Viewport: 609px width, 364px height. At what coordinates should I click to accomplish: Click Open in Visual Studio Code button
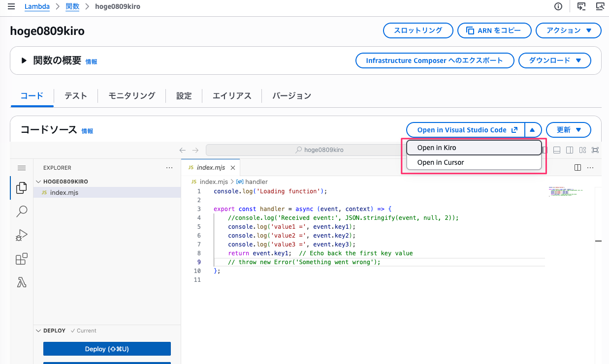pyautogui.click(x=465, y=130)
